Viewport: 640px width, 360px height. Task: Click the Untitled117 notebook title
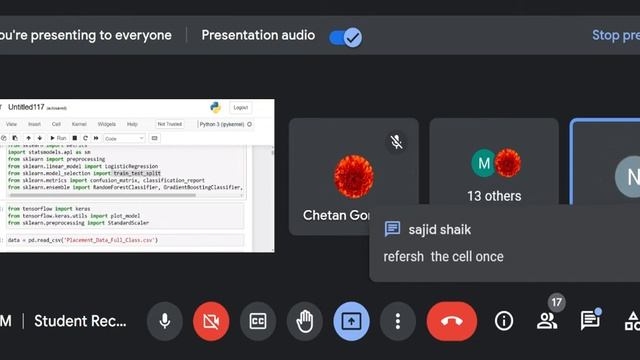pyautogui.click(x=26, y=107)
